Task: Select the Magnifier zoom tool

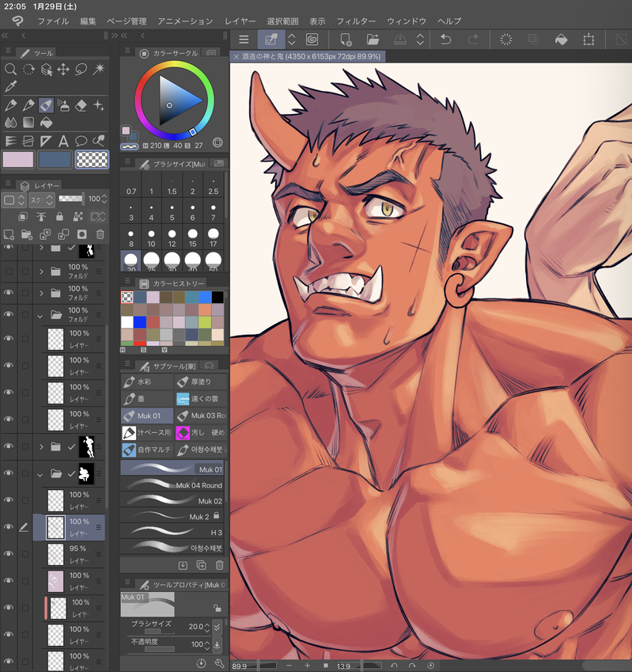Action: tap(10, 70)
